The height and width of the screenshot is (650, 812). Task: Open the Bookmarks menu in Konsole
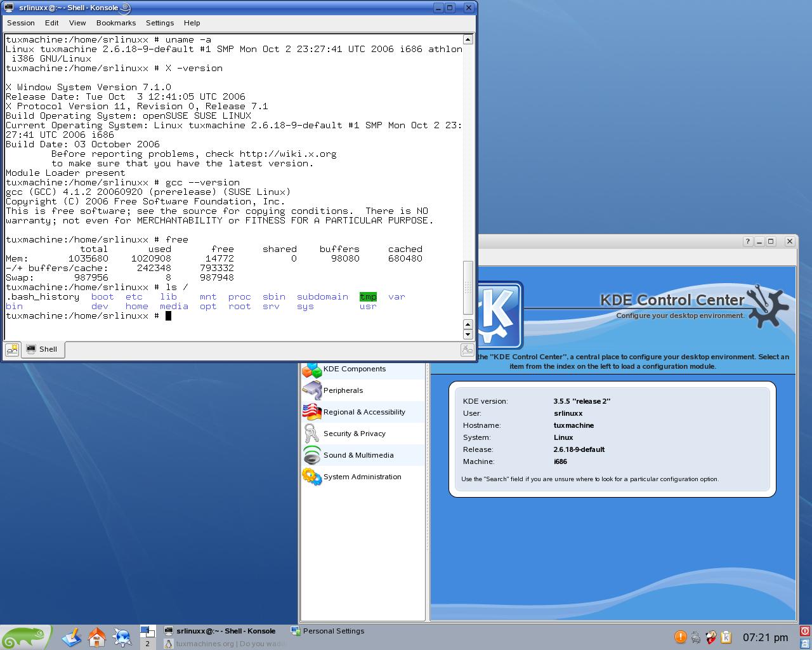[116, 23]
